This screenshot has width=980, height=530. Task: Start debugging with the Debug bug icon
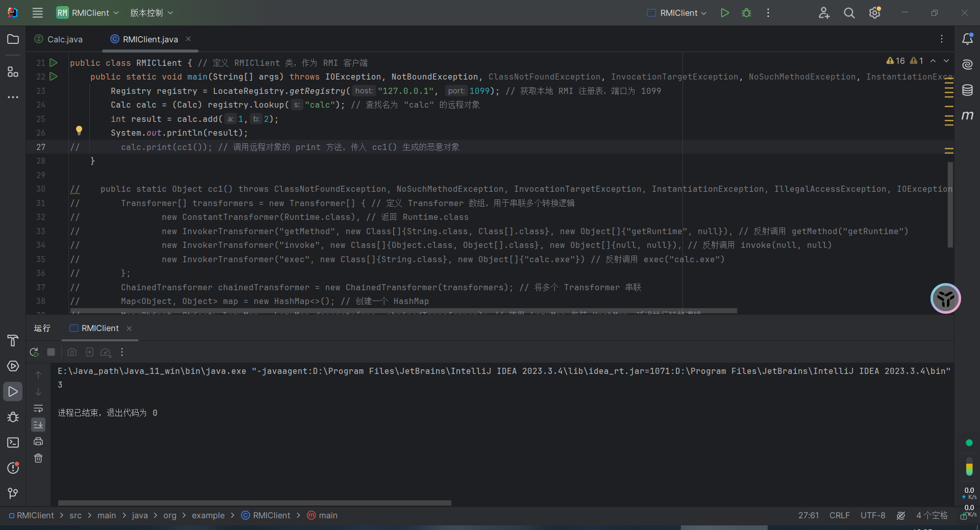pyautogui.click(x=746, y=13)
